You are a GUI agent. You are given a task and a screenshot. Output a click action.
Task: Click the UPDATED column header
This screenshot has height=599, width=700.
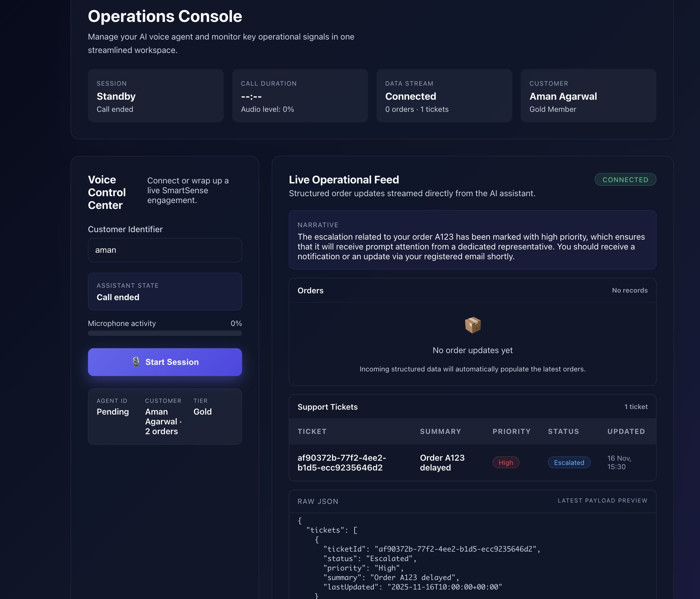(626, 432)
